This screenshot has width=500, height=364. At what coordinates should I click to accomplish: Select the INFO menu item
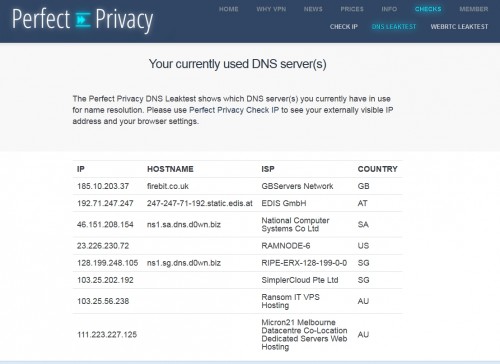point(389,9)
